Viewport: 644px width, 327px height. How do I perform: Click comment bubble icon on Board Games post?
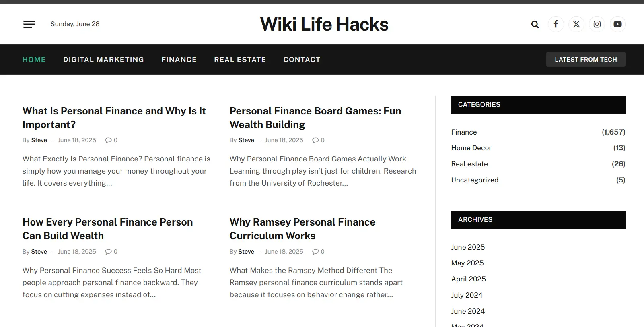tap(315, 140)
